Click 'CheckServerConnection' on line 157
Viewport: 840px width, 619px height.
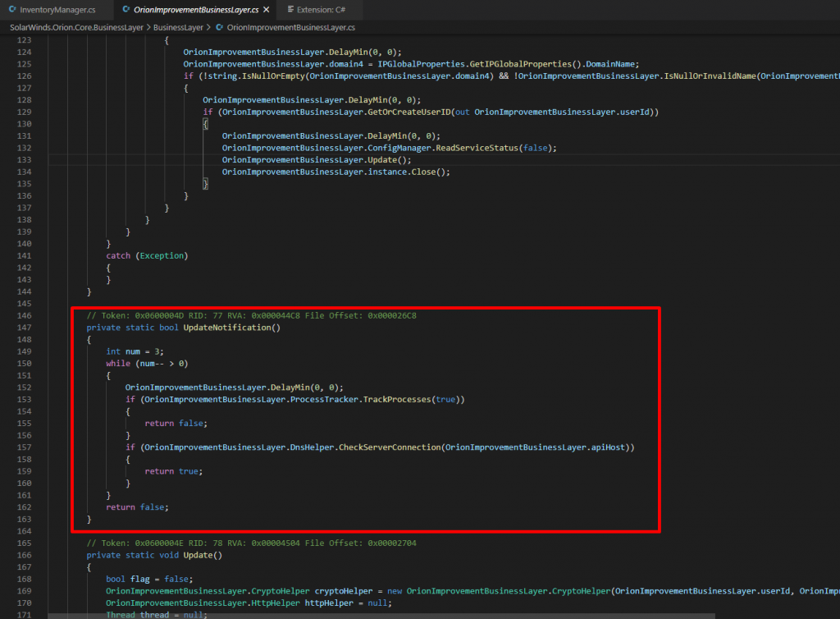pyautogui.click(x=390, y=447)
